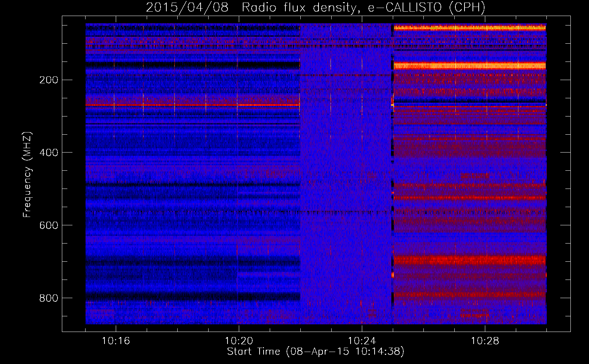Click the 10:16 time tick label

116,341
